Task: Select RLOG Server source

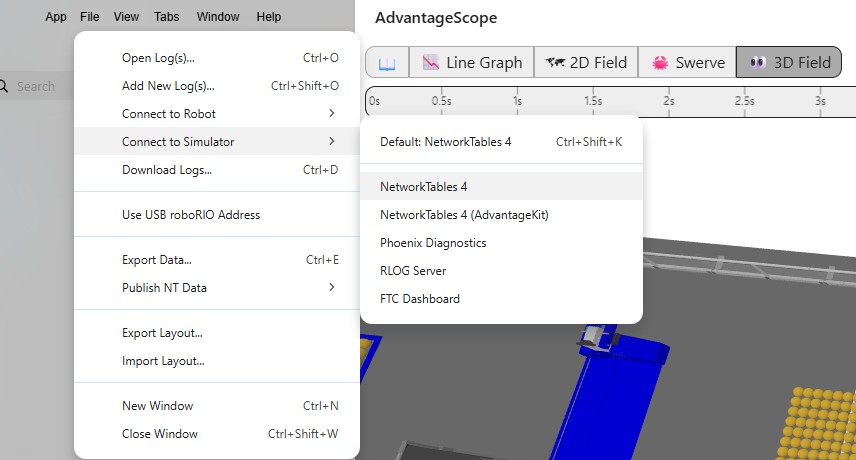Action: [501, 271]
